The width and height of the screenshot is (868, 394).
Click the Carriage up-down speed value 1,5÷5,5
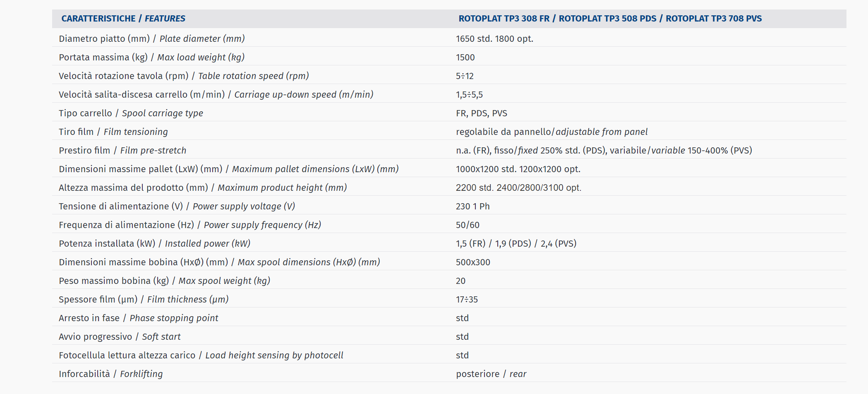pyautogui.click(x=469, y=95)
